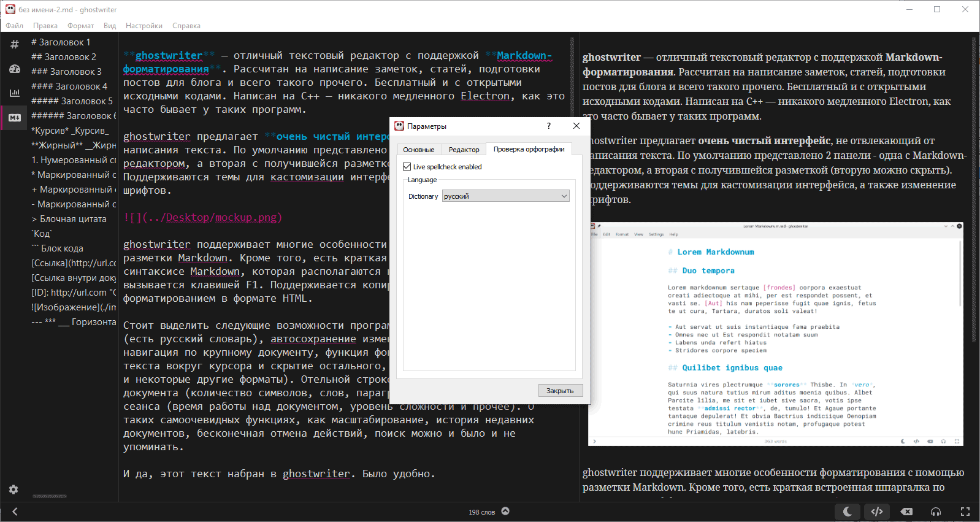Open the outline (hash) sidebar tab

coord(15,44)
